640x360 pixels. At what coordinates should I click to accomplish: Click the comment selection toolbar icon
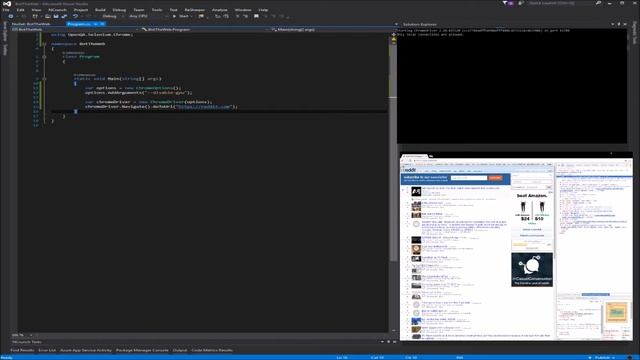pos(238,16)
